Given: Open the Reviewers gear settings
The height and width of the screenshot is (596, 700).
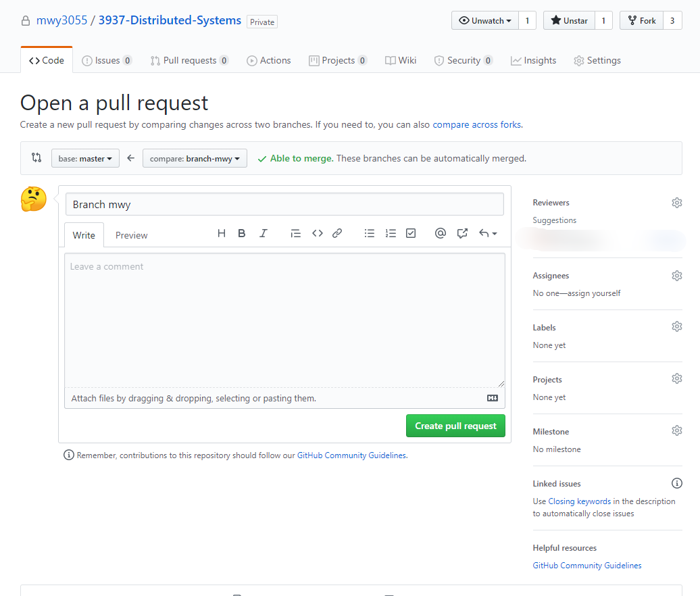Looking at the screenshot, I should (x=677, y=203).
